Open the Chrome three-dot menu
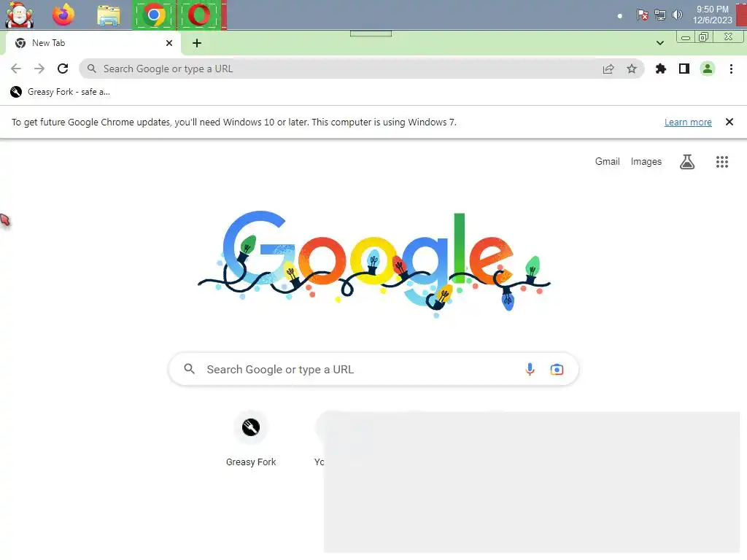This screenshot has width=747, height=560. point(731,69)
